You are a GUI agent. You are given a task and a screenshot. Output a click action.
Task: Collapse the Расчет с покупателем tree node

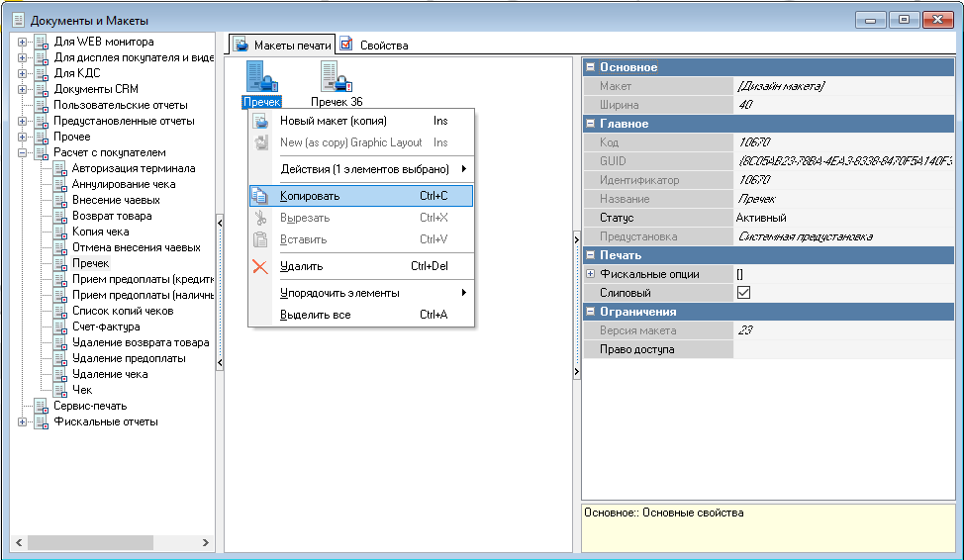click(x=23, y=152)
